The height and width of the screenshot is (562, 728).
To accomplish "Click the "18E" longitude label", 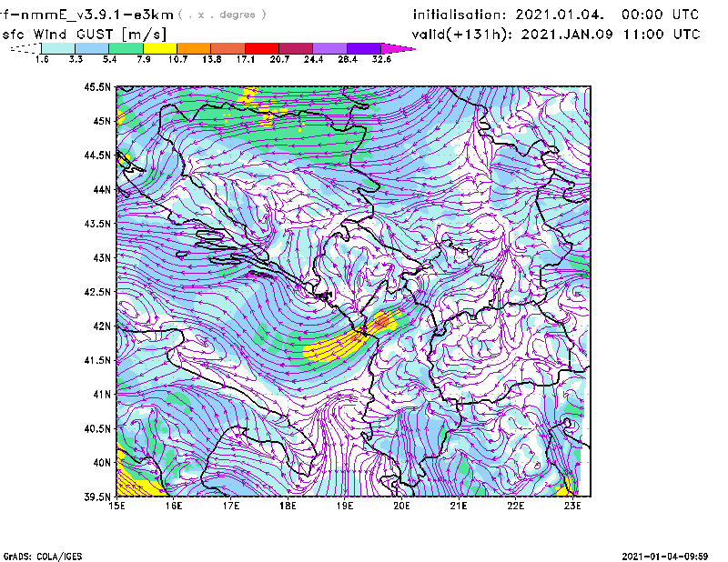I will tap(288, 506).
